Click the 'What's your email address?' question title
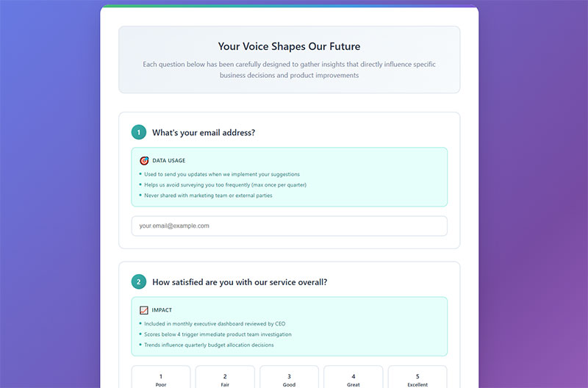The width and height of the screenshot is (588, 388). click(x=204, y=133)
